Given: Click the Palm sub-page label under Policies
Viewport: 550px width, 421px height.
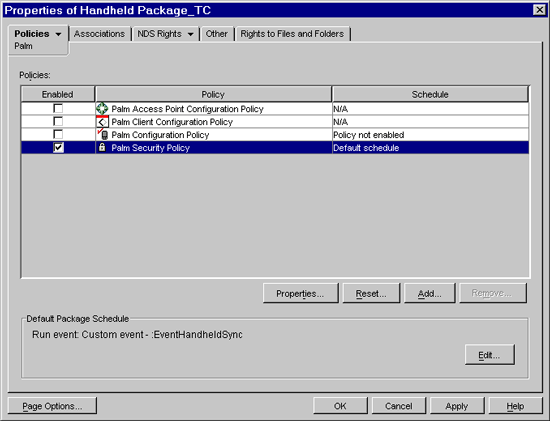Looking at the screenshot, I should click(x=24, y=46).
